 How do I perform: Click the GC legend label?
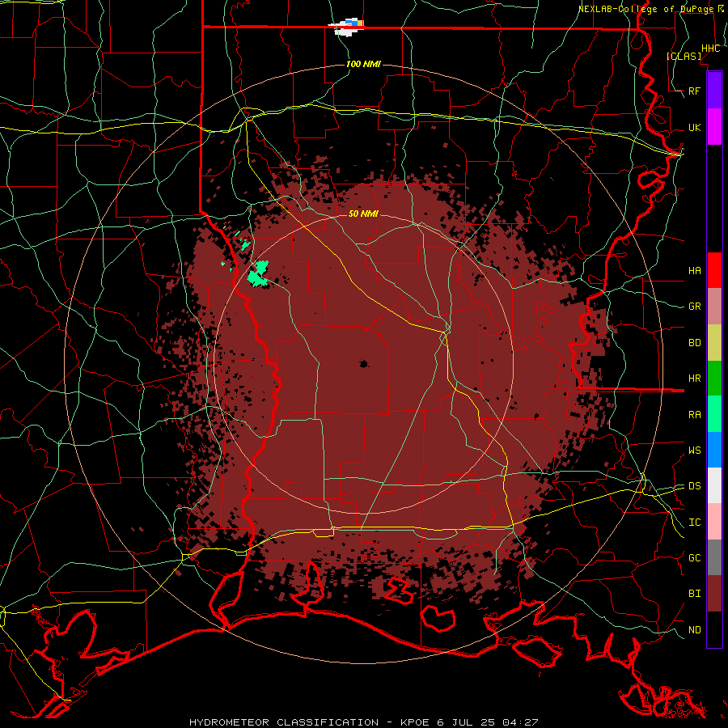tap(694, 558)
